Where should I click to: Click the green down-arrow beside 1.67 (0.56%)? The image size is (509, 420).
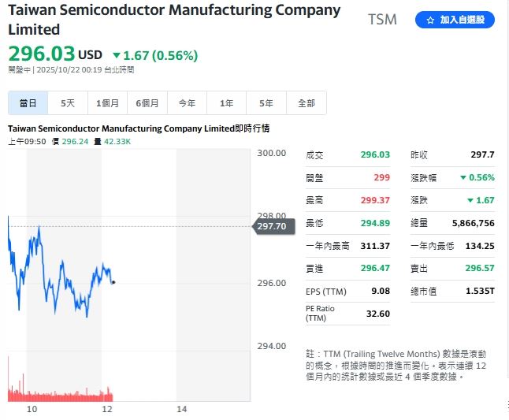point(117,56)
